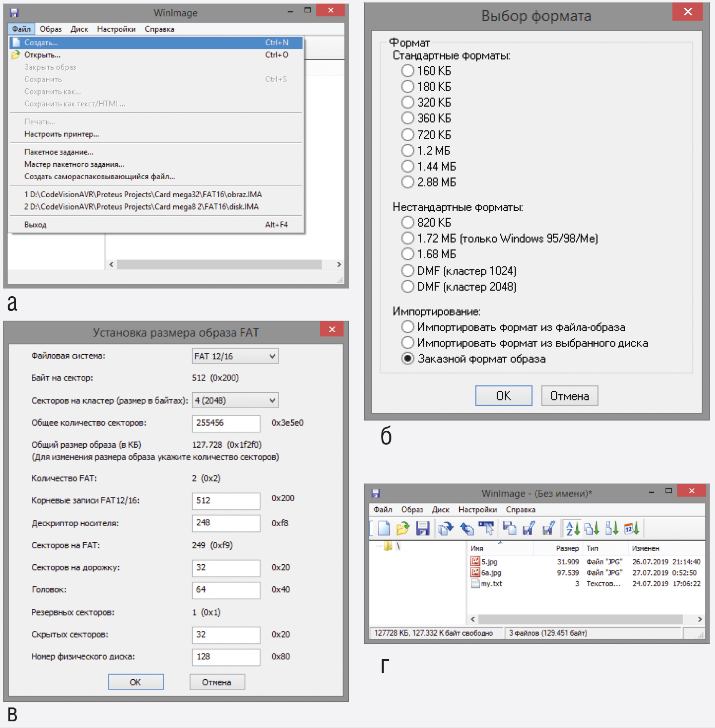
Task: Select the 820 КБ non-standard format
Action: tap(407, 222)
